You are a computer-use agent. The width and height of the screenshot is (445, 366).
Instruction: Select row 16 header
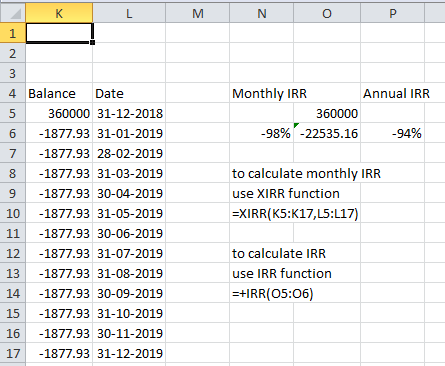click(13, 333)
